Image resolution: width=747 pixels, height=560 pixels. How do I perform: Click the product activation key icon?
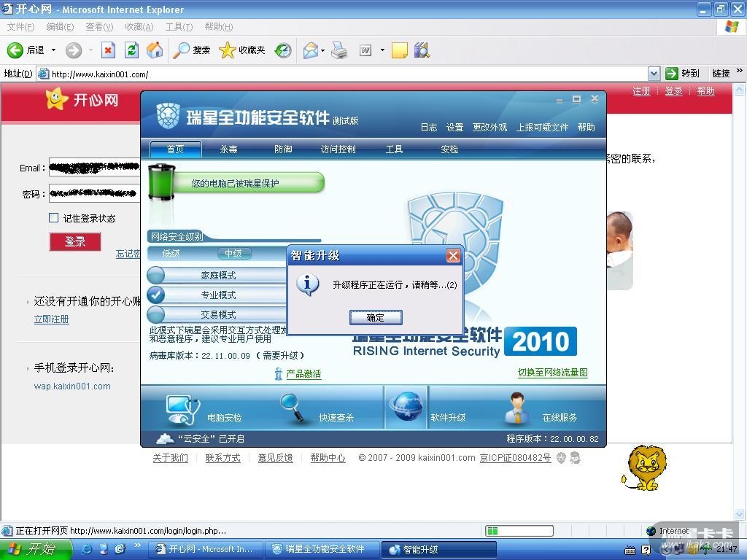(x=278, y=374)
